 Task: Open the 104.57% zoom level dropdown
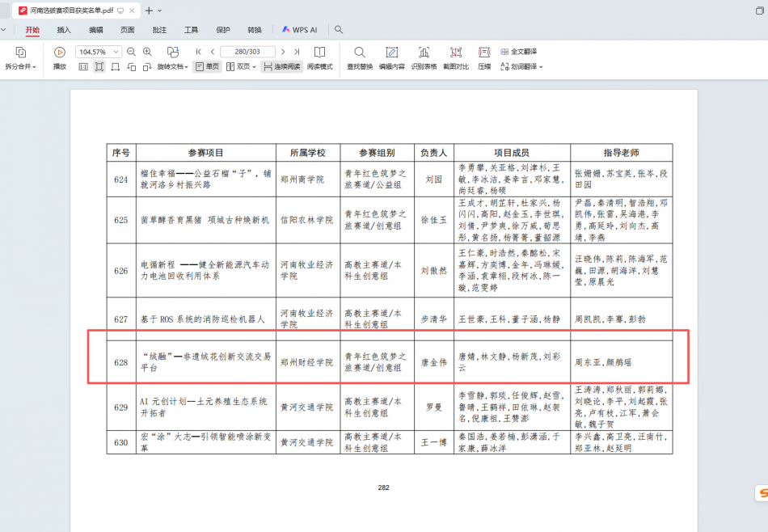[116, 52]
